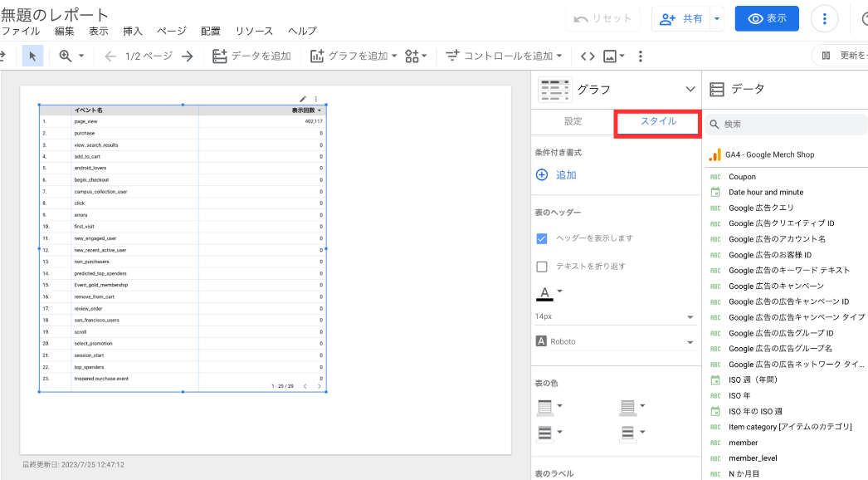Go to previous page arrow
Viewport: 868px width, 480px height.
pos(110,56)
